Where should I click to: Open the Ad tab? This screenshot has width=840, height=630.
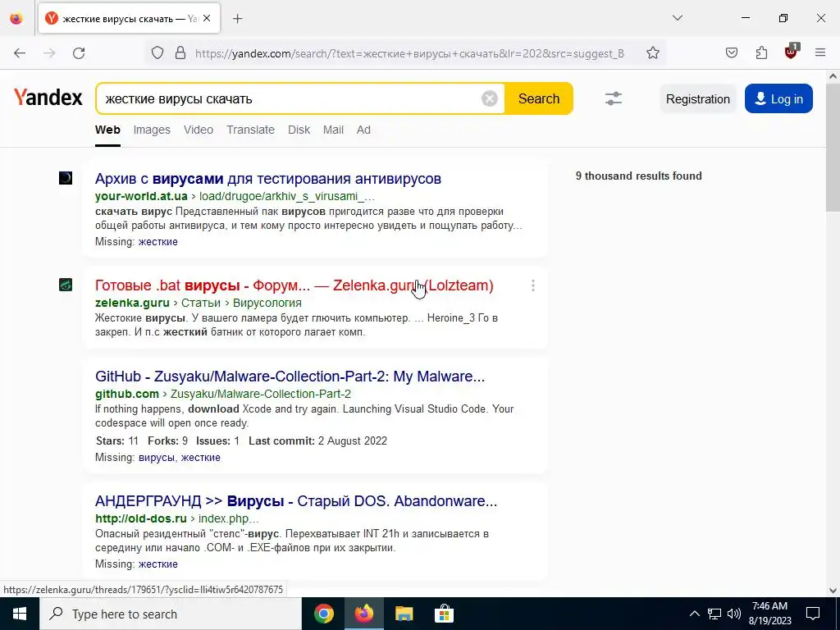pos(363,130)
